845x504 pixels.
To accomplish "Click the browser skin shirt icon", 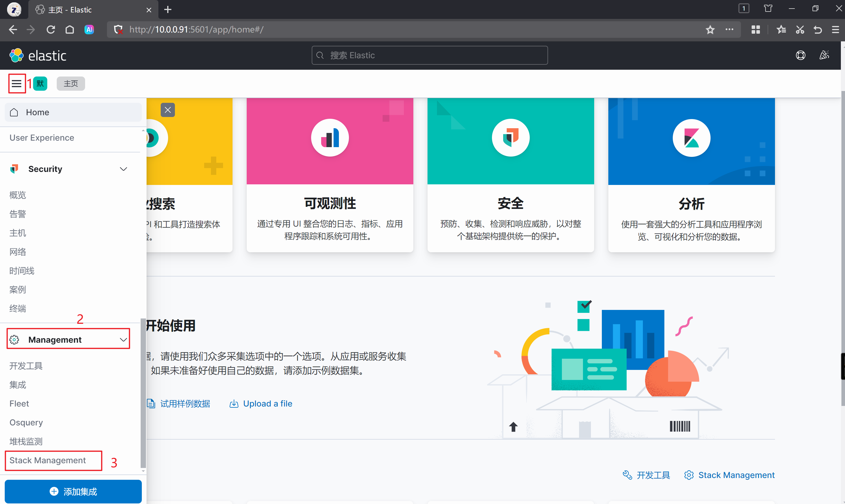I will (x=768, y=9).
